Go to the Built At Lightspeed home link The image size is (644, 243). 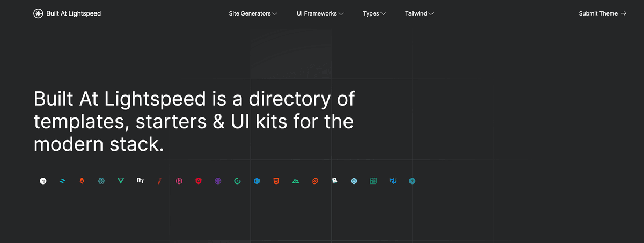click(67, 13)
